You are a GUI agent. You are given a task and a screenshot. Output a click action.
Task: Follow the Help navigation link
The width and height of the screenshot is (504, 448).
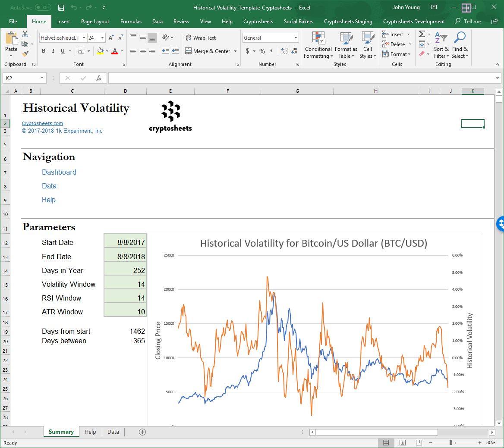[48, 200]
